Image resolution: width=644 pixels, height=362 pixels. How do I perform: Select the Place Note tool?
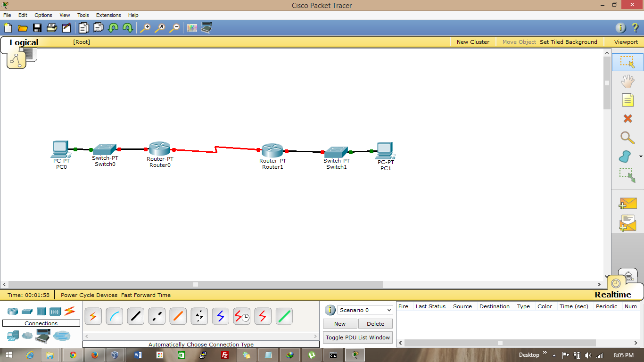pos(627,100)
